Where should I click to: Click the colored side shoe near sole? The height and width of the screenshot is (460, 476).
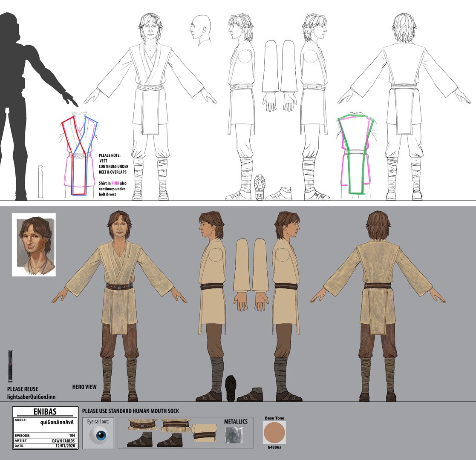click(250, 394)
